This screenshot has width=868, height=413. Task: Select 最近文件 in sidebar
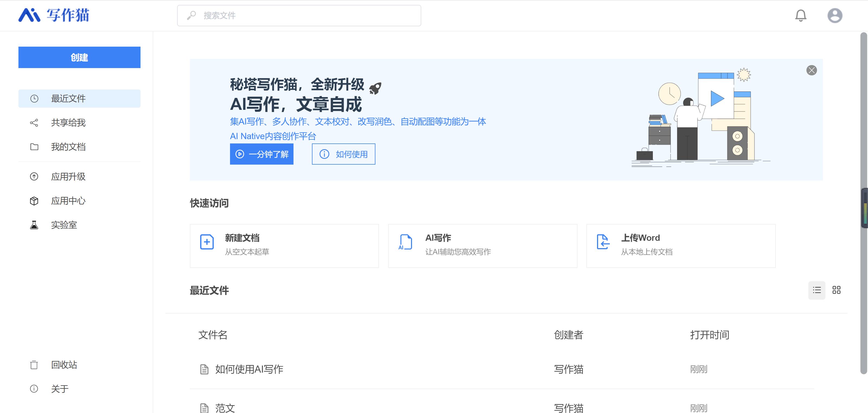[x=79, y=98]
